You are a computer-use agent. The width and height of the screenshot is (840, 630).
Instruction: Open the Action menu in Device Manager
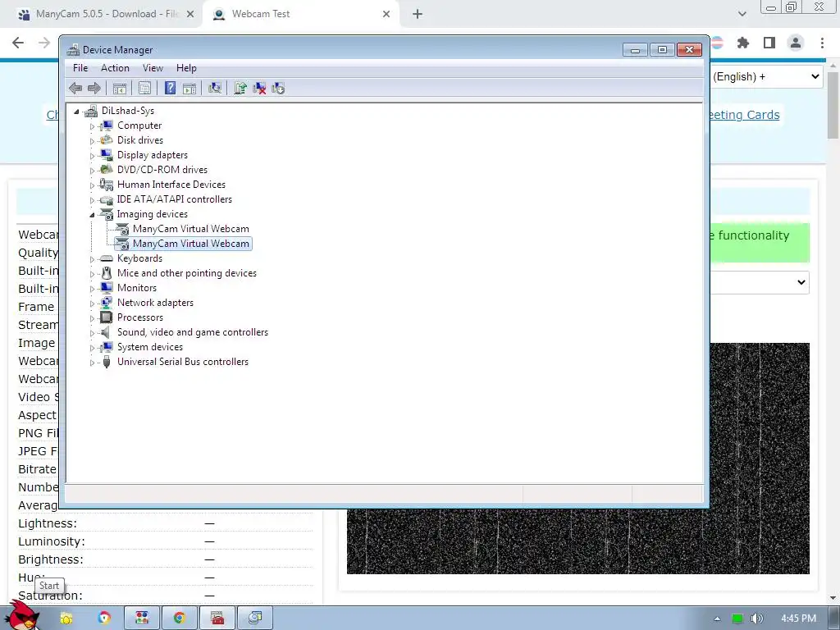[115, 68]
